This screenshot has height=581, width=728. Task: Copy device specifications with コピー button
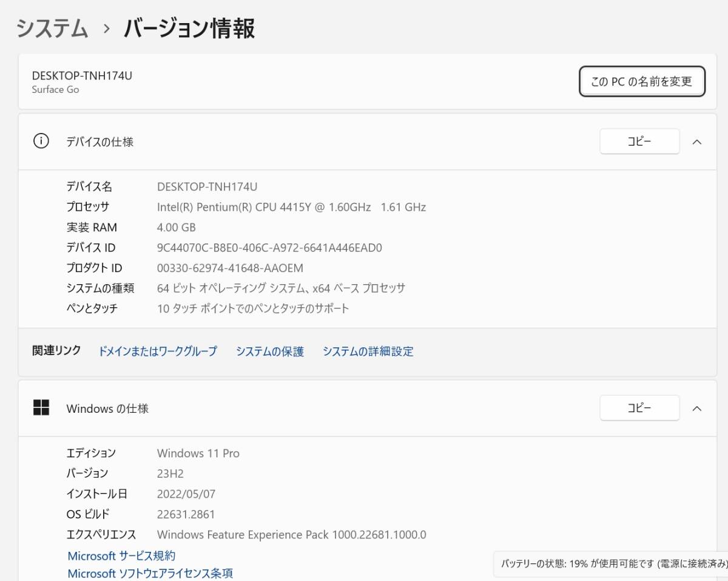click(x=639, y=141)
